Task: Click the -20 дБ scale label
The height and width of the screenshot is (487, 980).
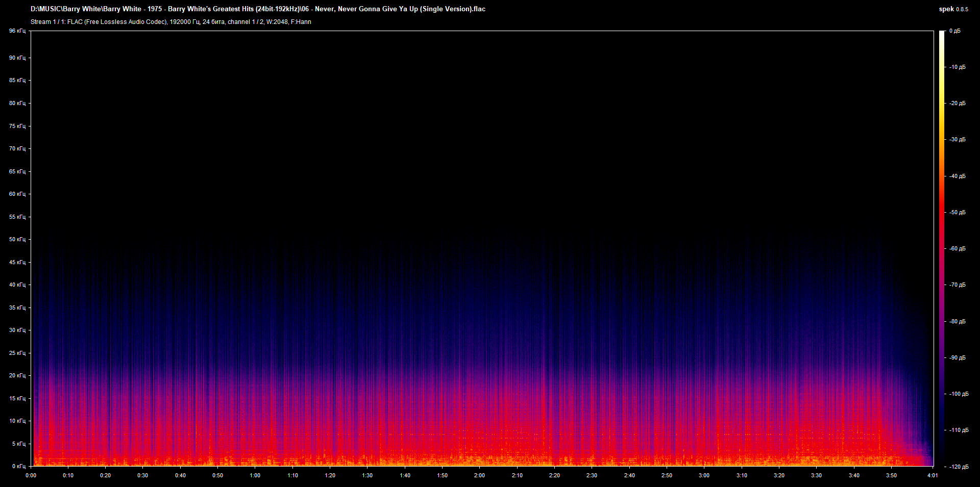Action: pos(957,103)
